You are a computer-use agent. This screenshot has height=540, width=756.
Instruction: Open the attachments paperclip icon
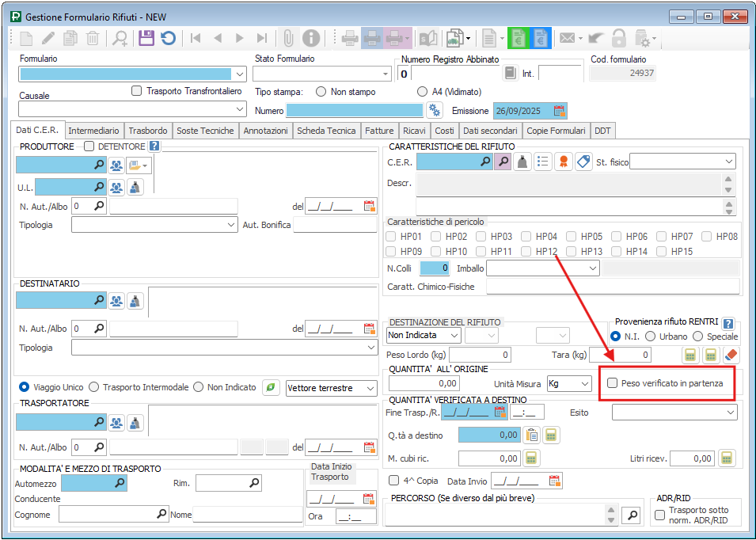[288, 37]
